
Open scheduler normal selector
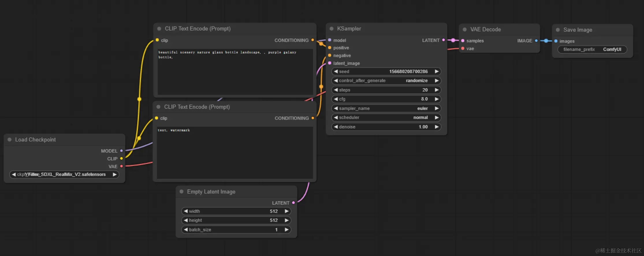pos(386,118)
